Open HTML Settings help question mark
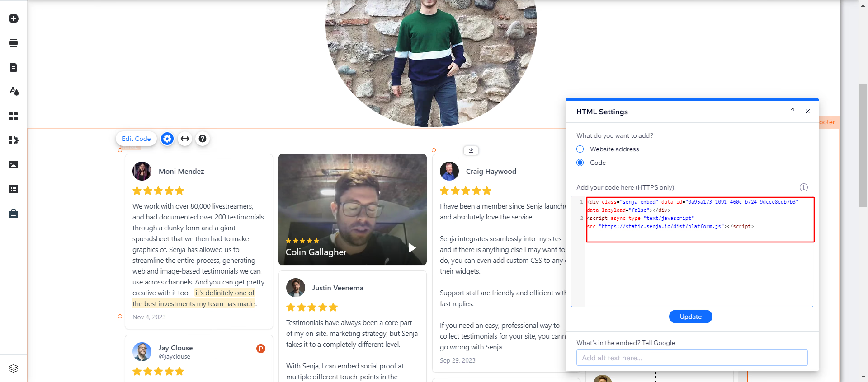Viewport: 868px width, 382px height. (793, 111)
